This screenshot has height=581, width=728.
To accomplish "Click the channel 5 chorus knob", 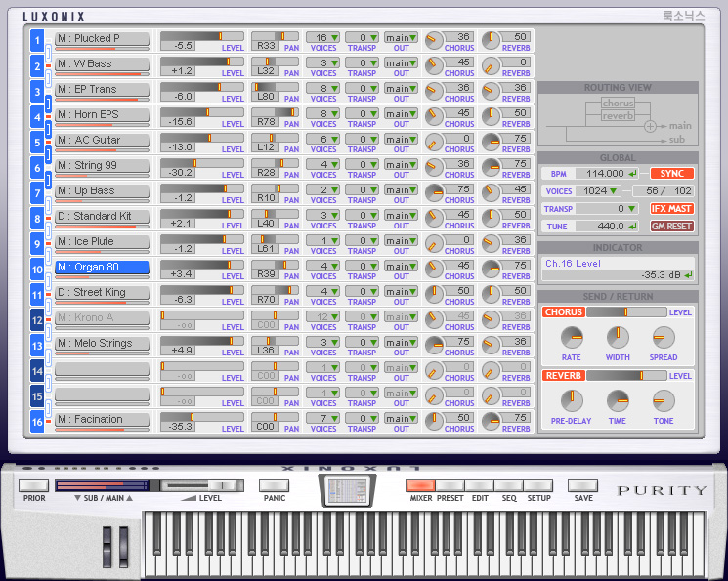I will point(434,143).
